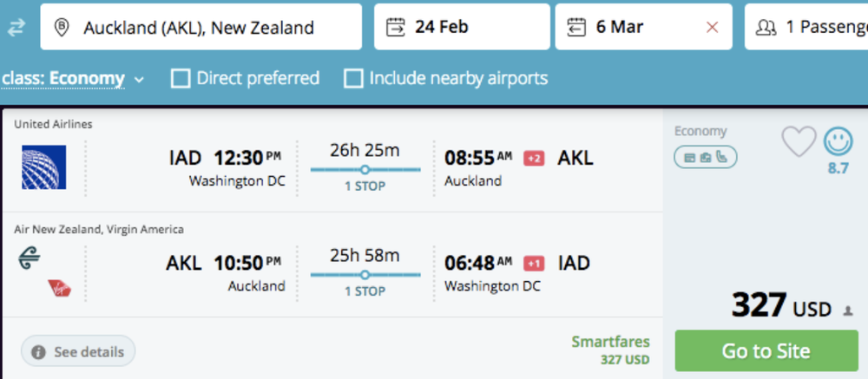The image size is (868, 379).
Task: Tick the Include nearby airports checkbox
Action: [x=353, y=79]
